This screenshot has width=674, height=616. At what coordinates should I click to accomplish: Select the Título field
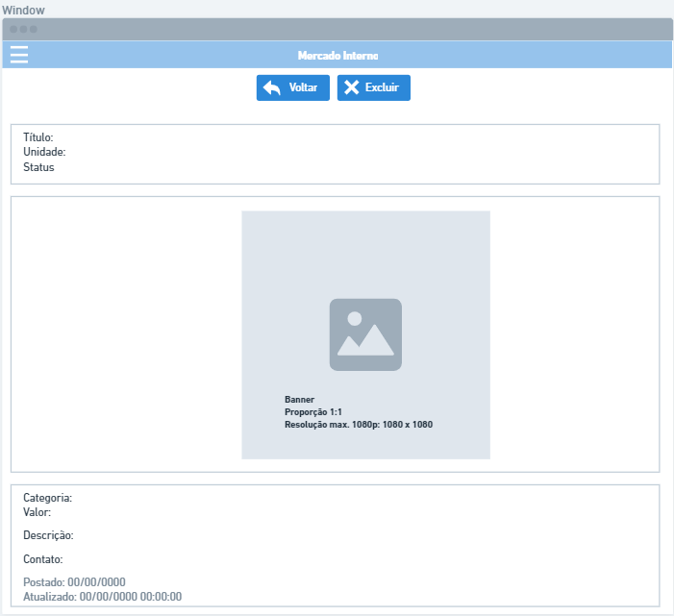pos(38,137)
